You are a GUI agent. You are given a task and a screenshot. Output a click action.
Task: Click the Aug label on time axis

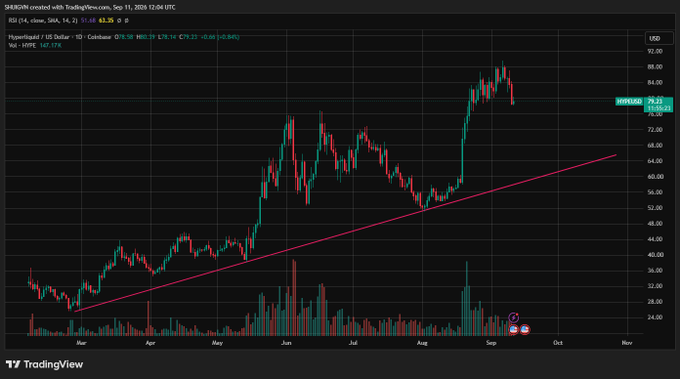[x=422, y=343]
